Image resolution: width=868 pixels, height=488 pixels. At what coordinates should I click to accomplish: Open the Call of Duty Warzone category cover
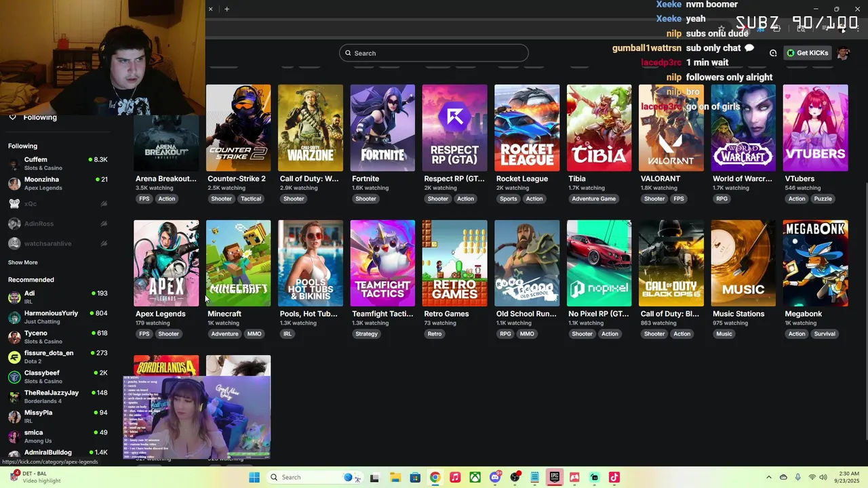(311, 127)
